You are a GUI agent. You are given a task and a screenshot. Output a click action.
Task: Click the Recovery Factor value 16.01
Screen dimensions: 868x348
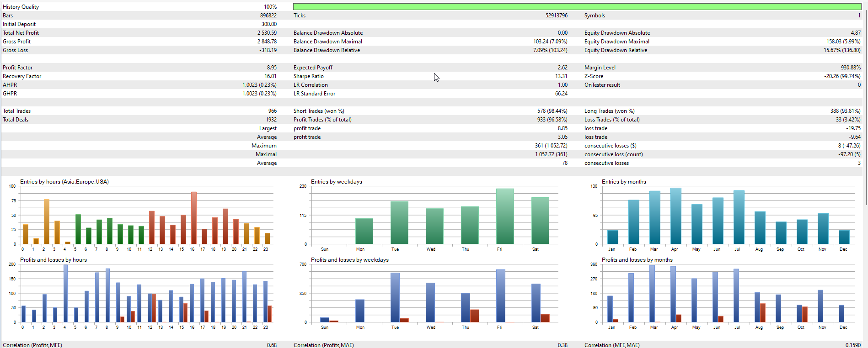click(x=270, y=76)
